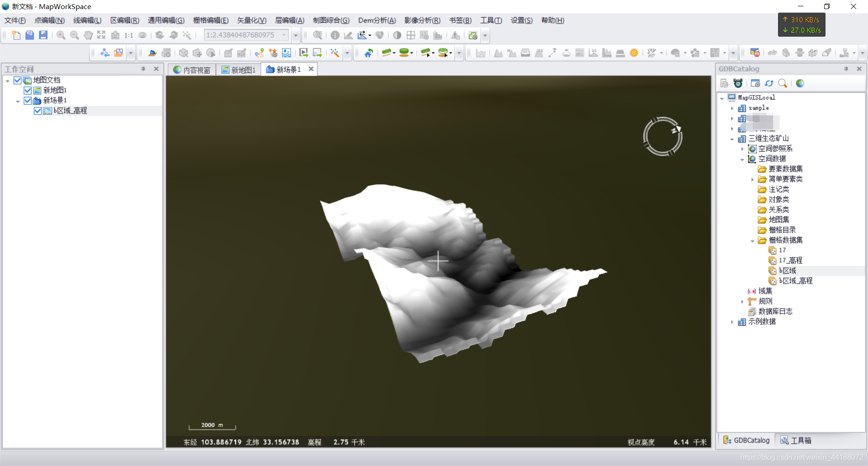Click the Zoom in magnifier icon
The width and height of the screenshot is (868, 466).
coord(61,35)
